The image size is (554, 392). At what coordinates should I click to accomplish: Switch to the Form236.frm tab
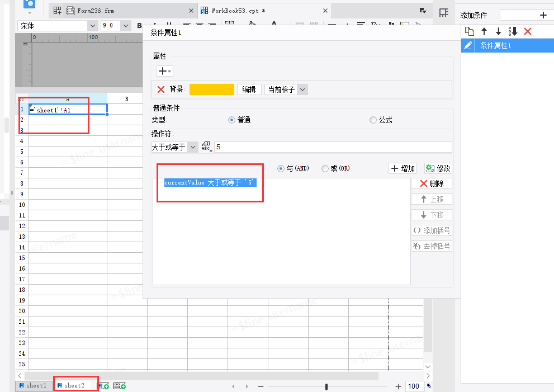point(91,11)
